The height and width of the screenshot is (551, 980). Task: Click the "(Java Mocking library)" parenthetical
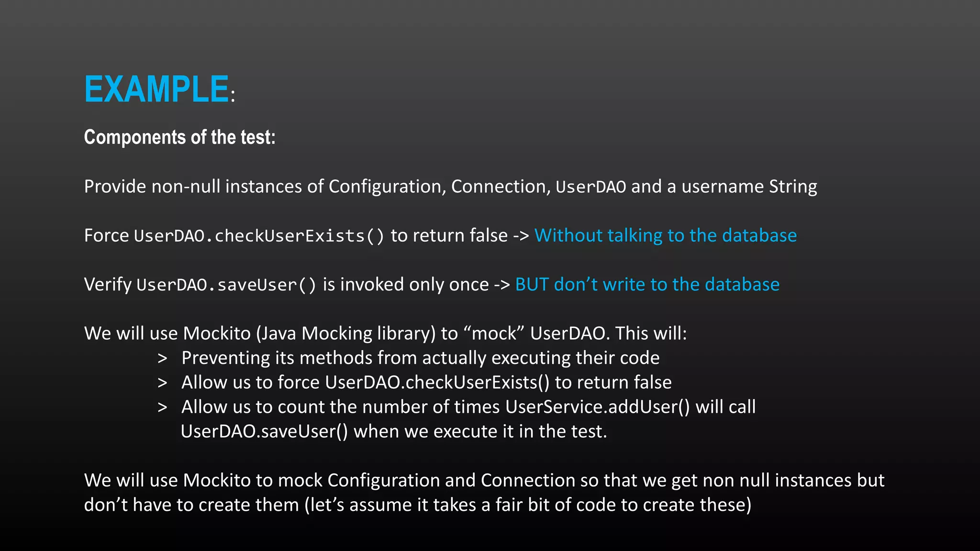click(x=345, y=333)
